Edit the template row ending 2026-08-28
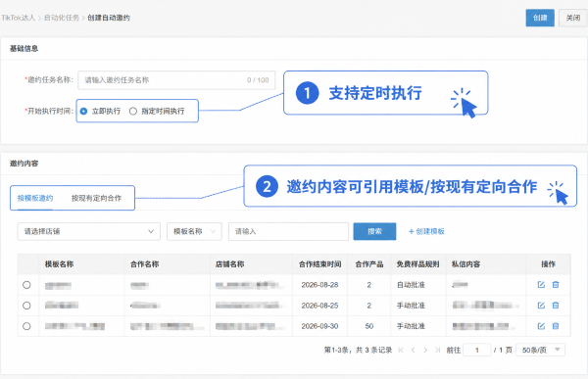This screenshot has height=379, width=588. pos(541,285)
